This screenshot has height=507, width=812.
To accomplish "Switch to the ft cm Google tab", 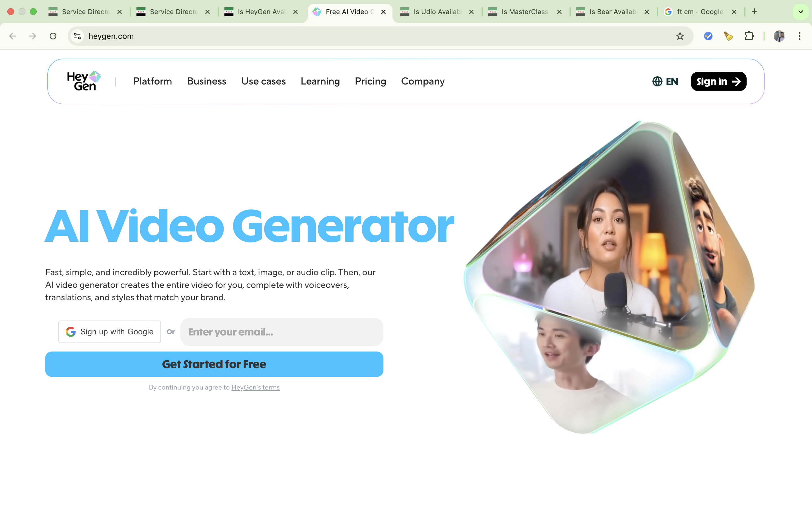I will (x=699, y=12).
